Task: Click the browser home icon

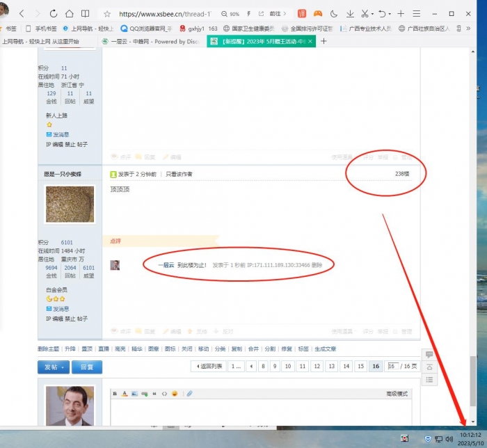Action: [x=69, y=13]
